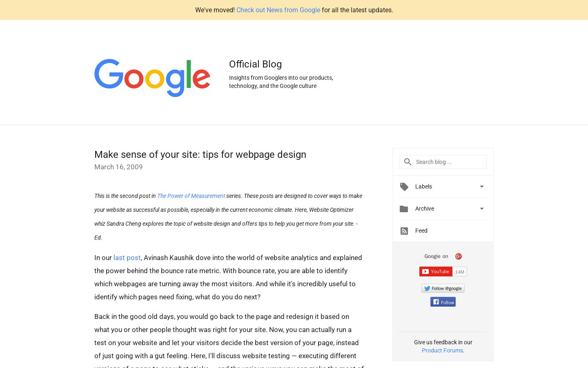Screen dimensions: 588x368
Task: Click the Labels tag icon
Action: click(x=404, y=187)
